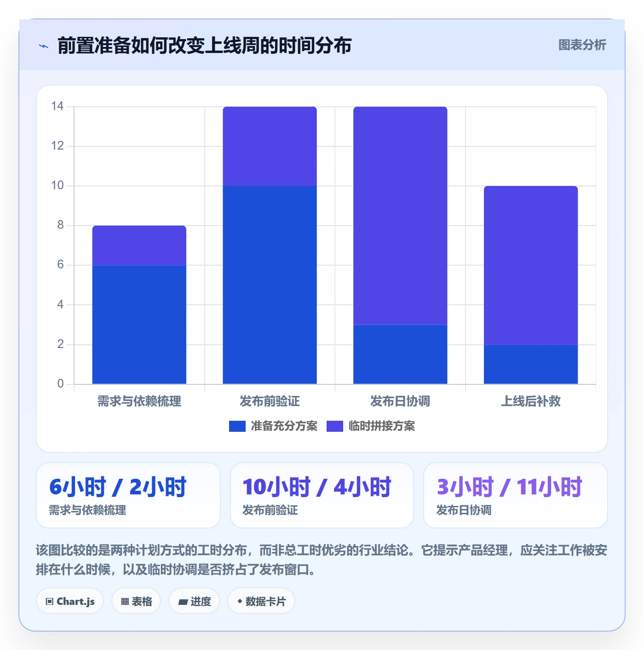Toggle the 临时拼接方案 legend color swatch

[x=335, y=426]
